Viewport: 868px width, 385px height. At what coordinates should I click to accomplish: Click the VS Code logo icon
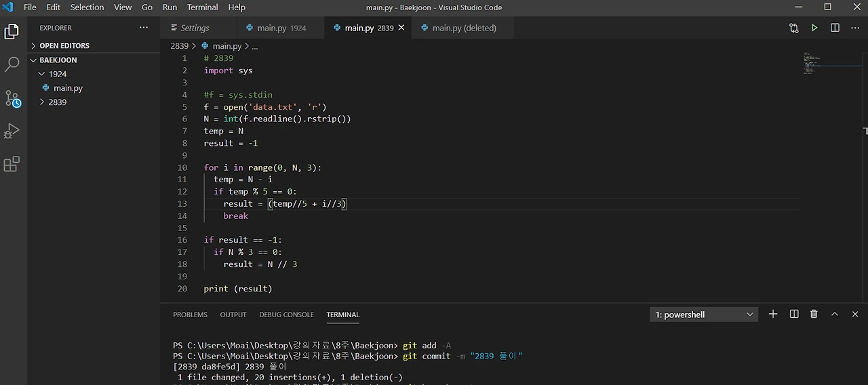[8, 7]
